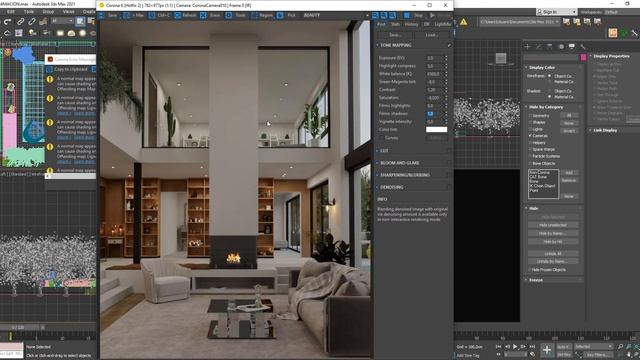The height and width of the screenshot is (360, 640).
Task: Switch to the History tab
Action: [411, 24]
